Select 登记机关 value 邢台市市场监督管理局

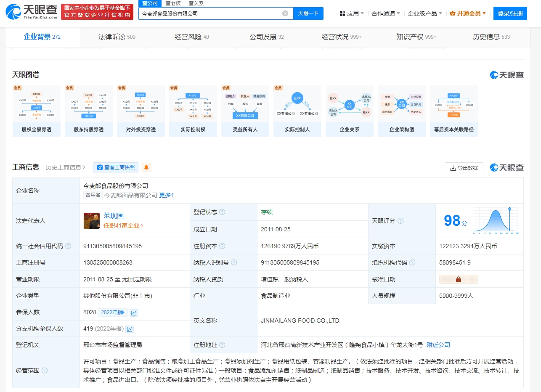(113, 345)
